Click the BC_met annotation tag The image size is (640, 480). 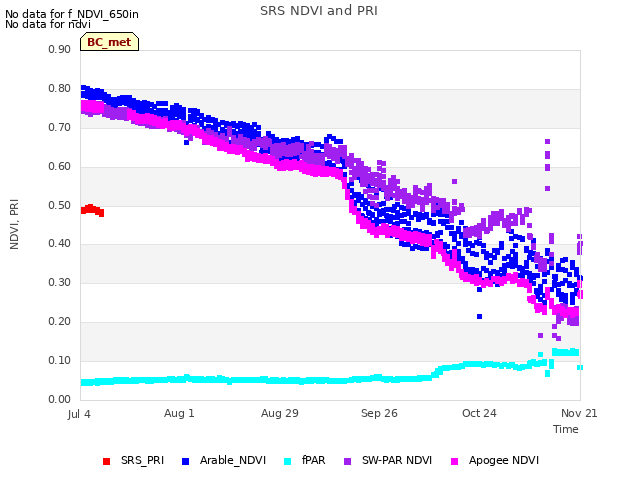pos(109,42)
